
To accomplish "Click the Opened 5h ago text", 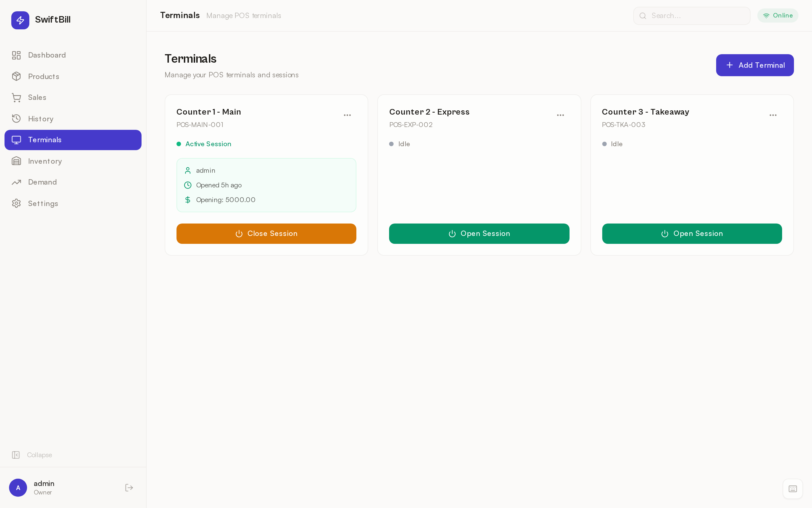I will click(219, 185).
